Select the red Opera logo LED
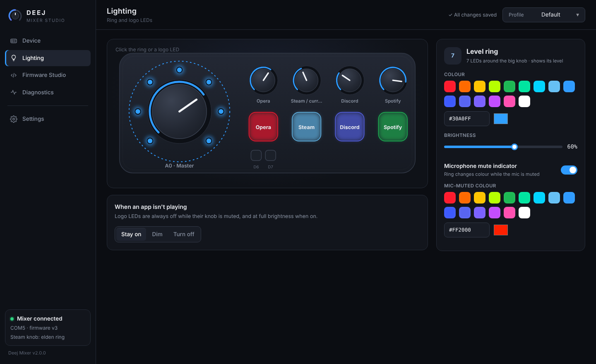The height and width of the screenshot is (364, 596). tap(263, 127)
